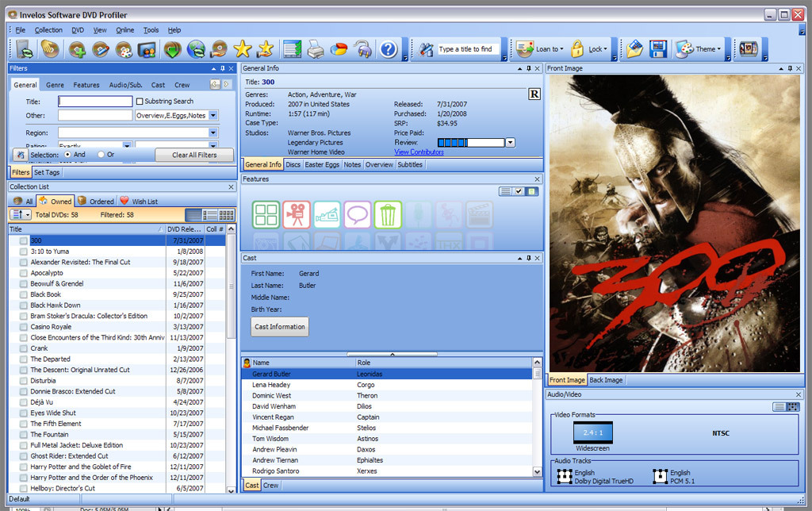Click the pie chart statistics icon
The width and height of the screenshot is (812, 511).
pyautogui.click(x=339, y=49)
